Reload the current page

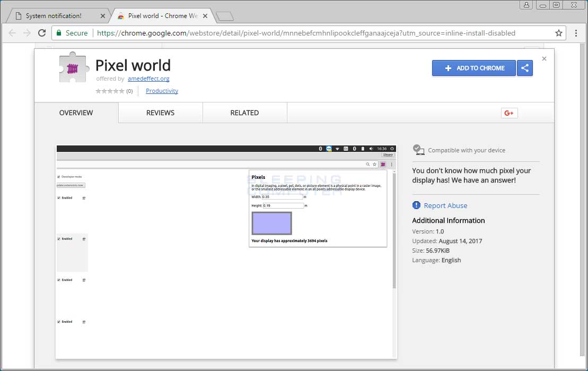pyautogui.click(x=42, y=33)
